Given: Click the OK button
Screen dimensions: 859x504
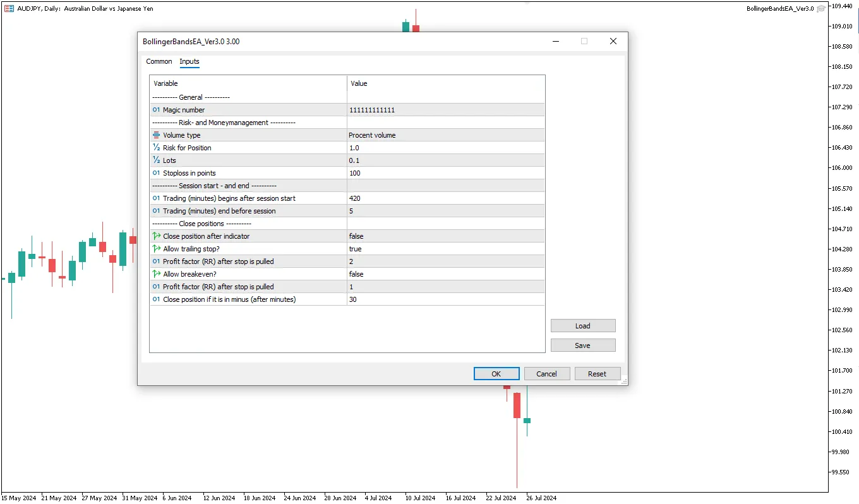Looking at the screenshot, I should (x=496, y=374).
